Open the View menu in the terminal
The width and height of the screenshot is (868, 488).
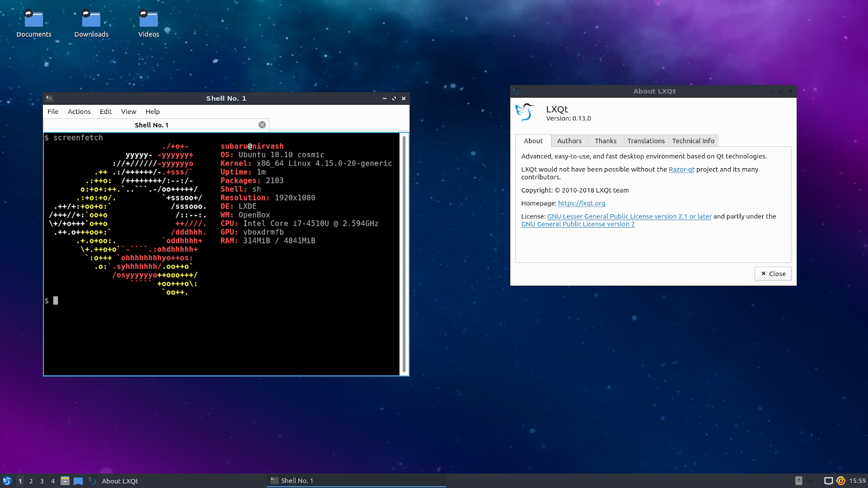click(x=129, y=111)
